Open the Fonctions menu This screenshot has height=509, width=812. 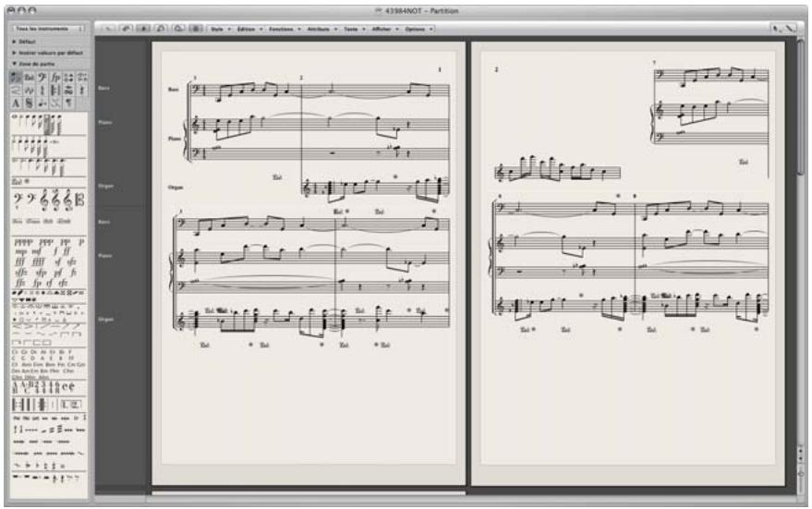click(285, 29)
